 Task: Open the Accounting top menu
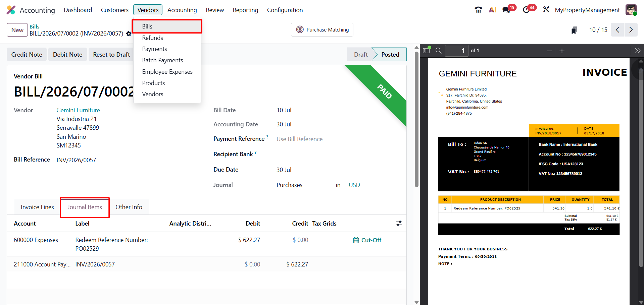182,10
